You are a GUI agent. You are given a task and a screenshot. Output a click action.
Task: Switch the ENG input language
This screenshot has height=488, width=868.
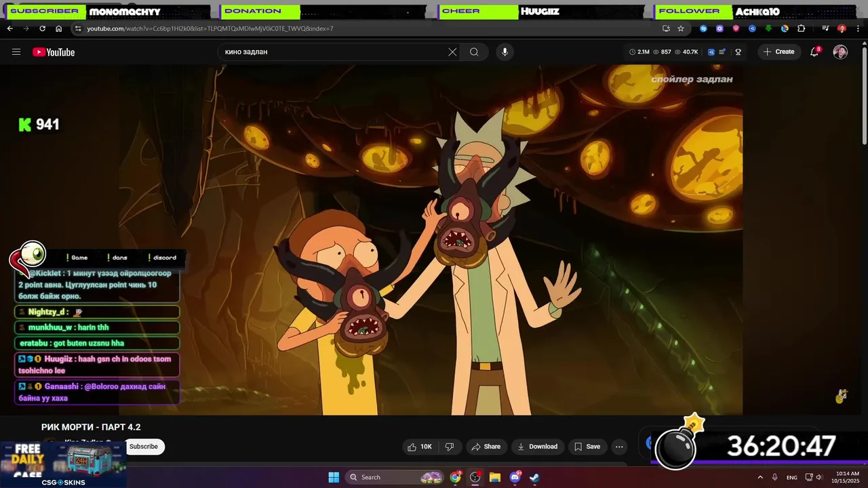pyautogui.click(x=792, y=477)
